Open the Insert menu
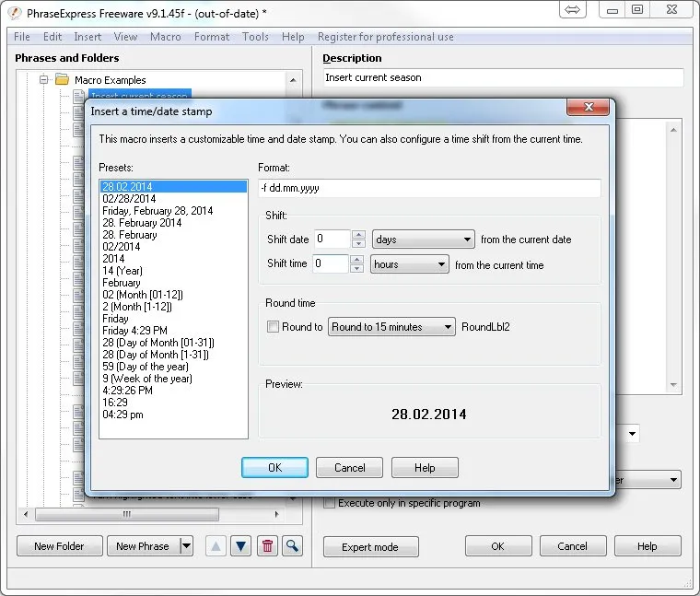 87,37
